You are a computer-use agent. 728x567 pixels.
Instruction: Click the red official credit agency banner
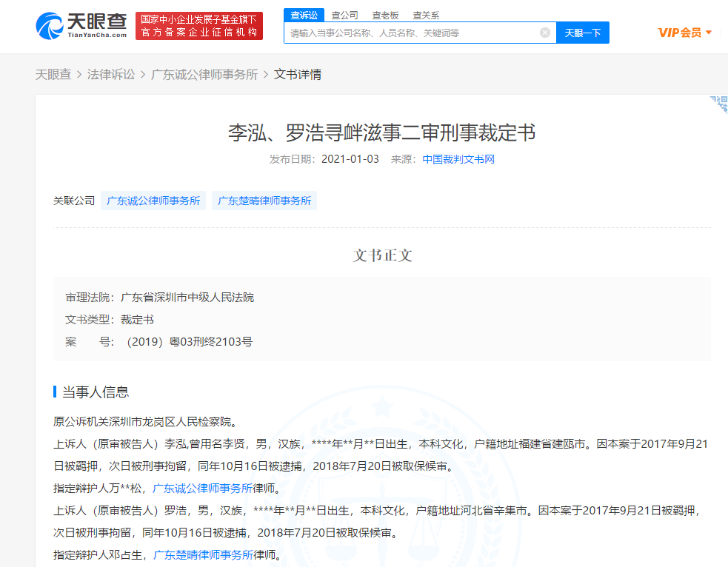(199, 26)
